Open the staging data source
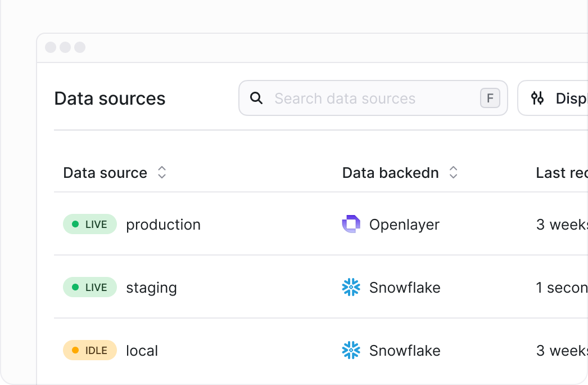 pos(151,288)
